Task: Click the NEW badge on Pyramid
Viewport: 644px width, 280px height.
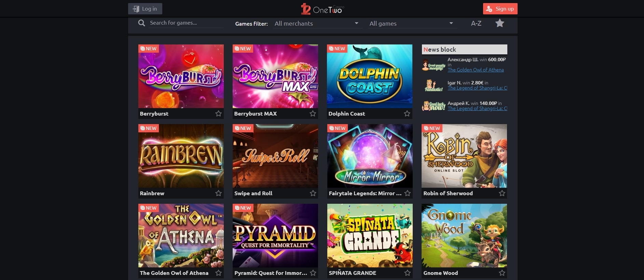Action: [243, 208]
